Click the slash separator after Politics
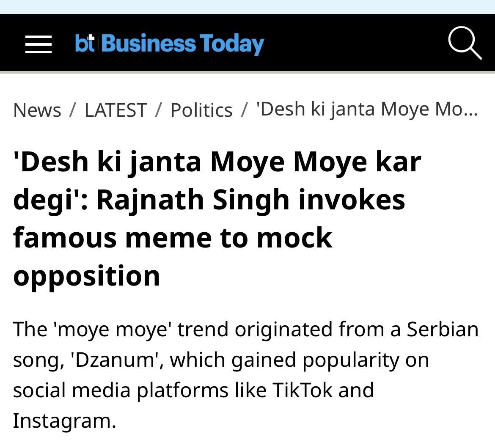This screenshot has height=448, width=495. click(244, 110)
